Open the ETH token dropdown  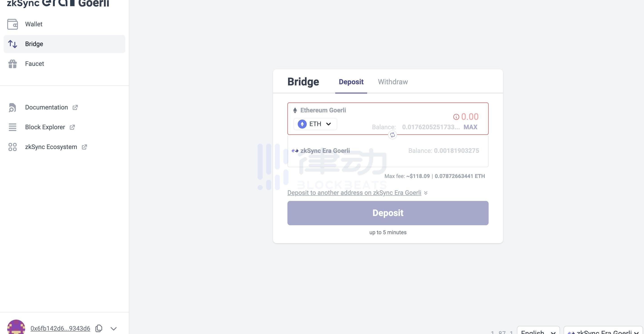tap(315, 124)
